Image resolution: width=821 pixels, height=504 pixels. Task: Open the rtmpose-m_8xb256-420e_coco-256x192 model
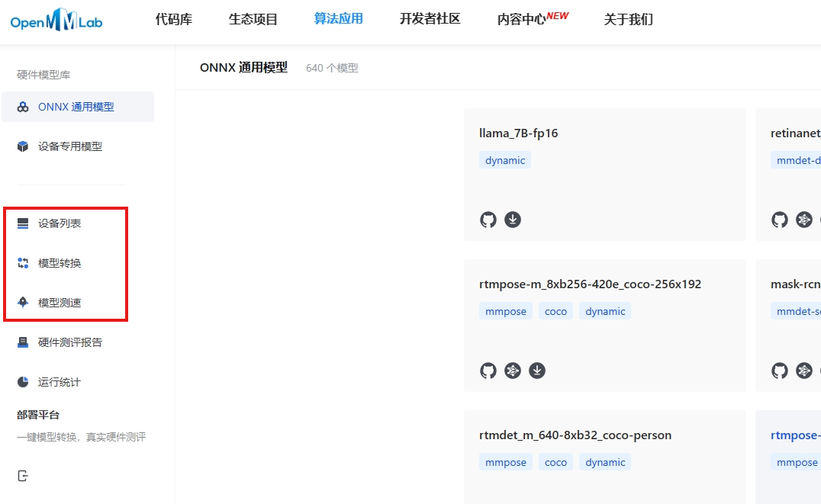click(x=590, y=284)
